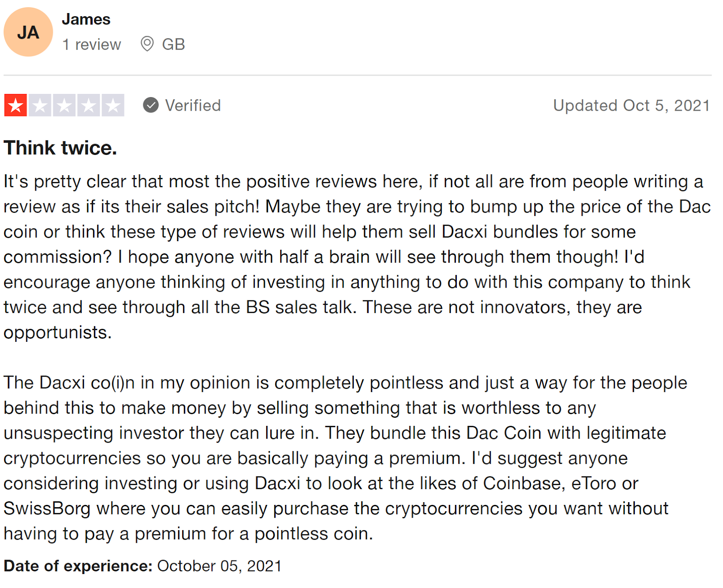The image size is (723, 588).
Task: Click the "Verified" label text
Action: 193,105
